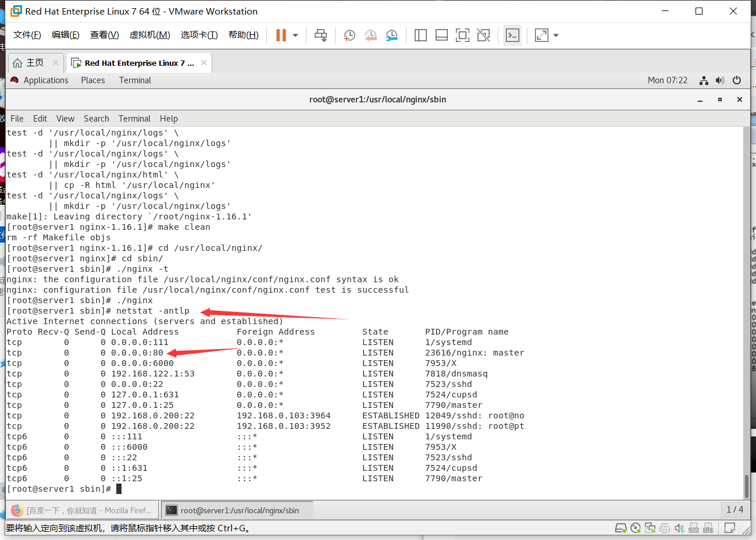This screenshot has height=540, width=756.
Task: Close the root@server1 terminal window
Action: [740, 100]
